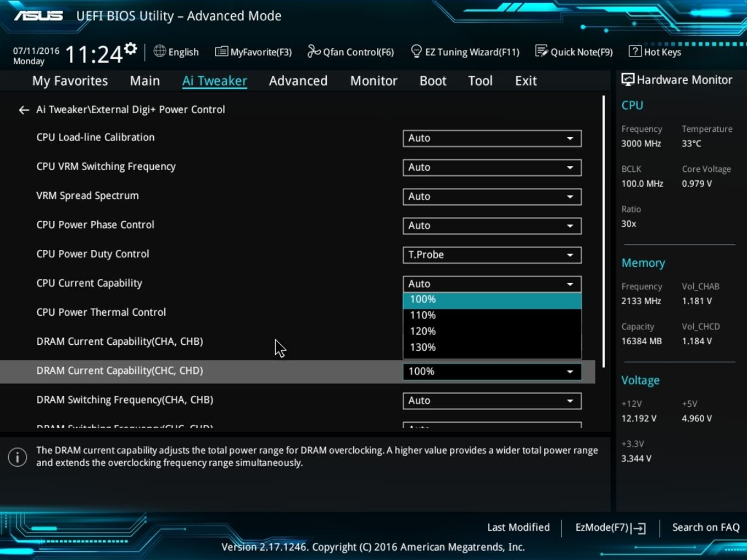Viewport: 747px width, 560px height.
Task: Select the CPU Load-line Calibration label
Action: pos(96,137)
